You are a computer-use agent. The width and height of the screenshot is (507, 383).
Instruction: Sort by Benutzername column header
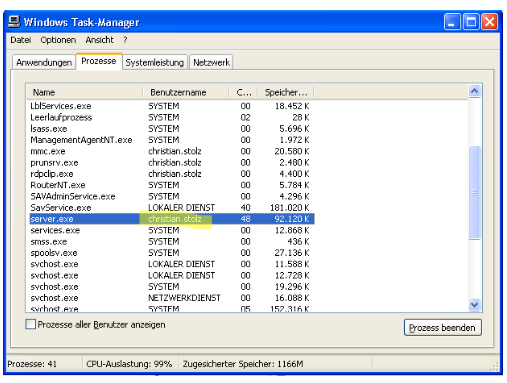click(x=186, y=92)
